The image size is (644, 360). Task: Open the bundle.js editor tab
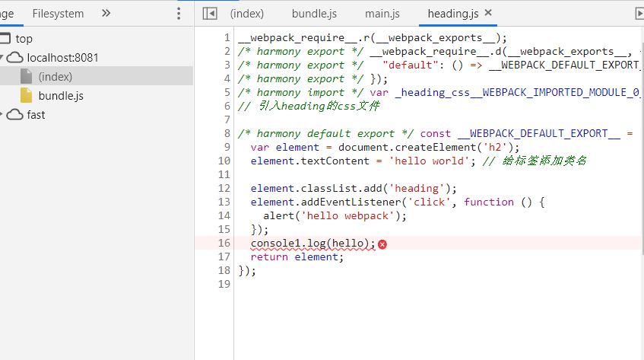pos(314,14)
